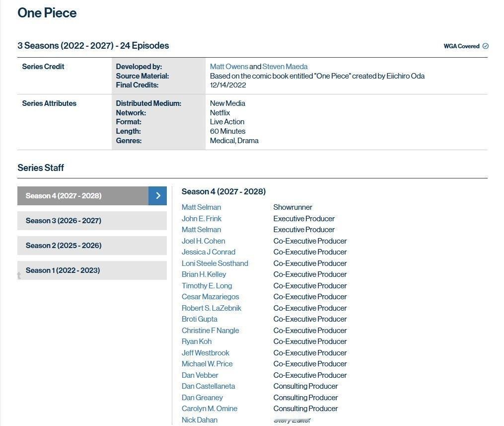The image size is (504, 426).
Task: Select the 'Live Action' format value
Action: click(227, 122)
